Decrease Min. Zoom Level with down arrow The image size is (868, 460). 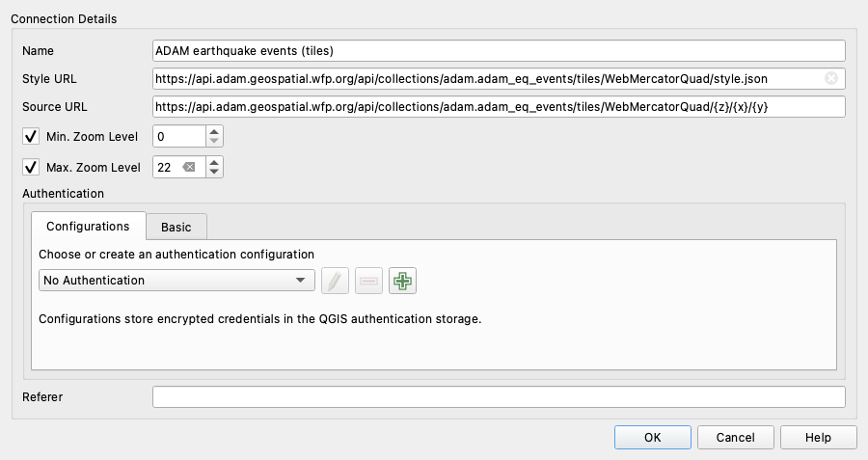tap(214, 141)
